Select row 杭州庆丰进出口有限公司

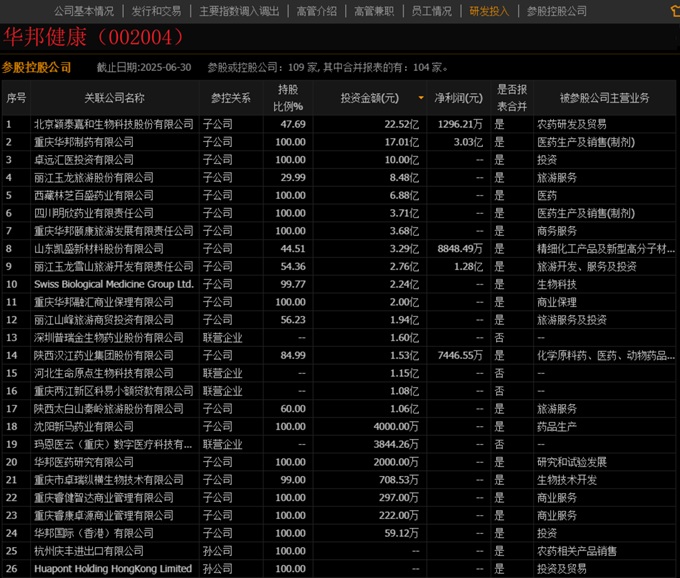pos(339,551)
